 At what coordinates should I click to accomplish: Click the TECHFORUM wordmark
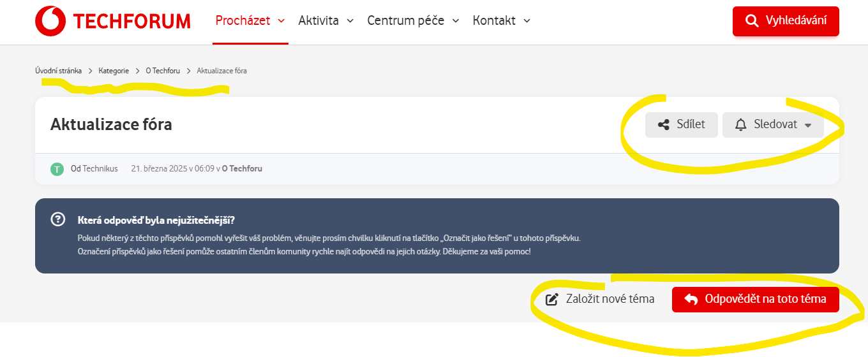(x=131, y=21)
